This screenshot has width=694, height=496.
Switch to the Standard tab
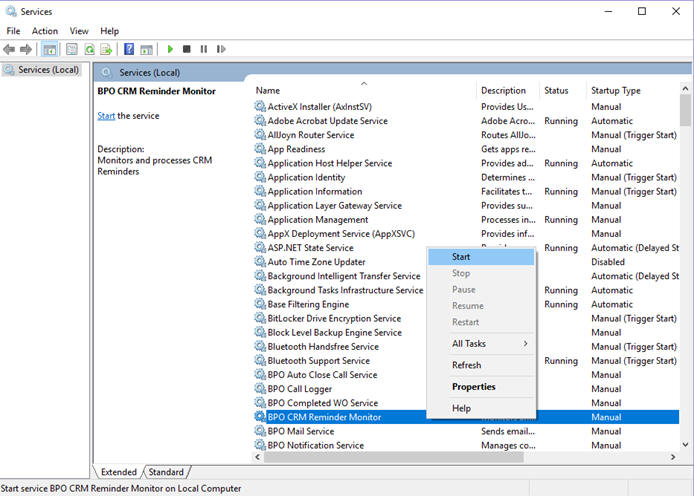pos(166,472)
